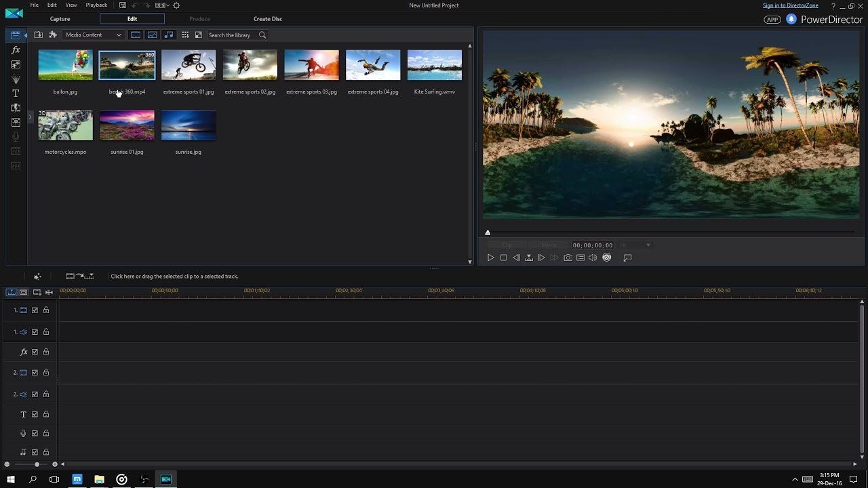Open the plug-ins puzzle piece icon
The height and width of the screenshot is (488, 868).
53,35
